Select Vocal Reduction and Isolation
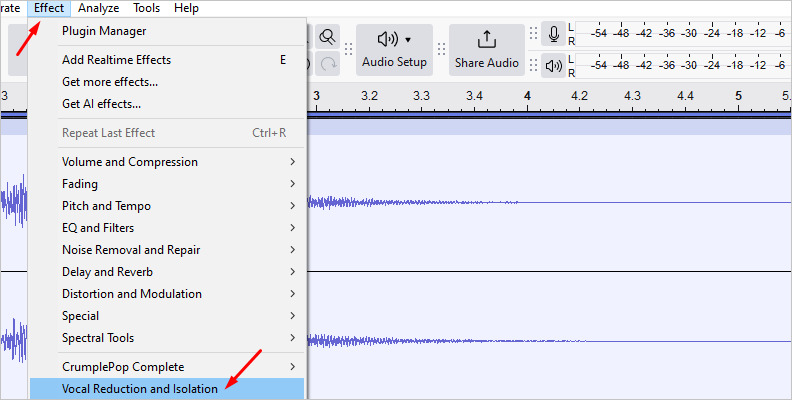 [x=167, y=389]
